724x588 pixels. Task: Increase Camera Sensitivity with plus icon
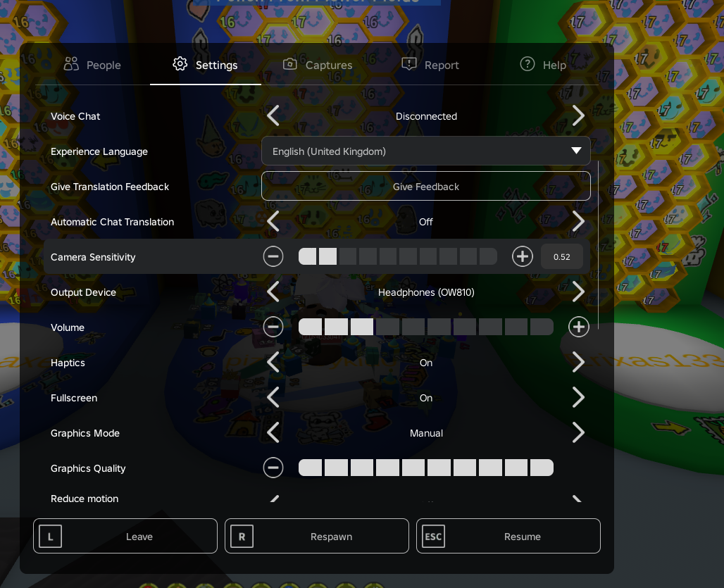[x=522, y=256]
